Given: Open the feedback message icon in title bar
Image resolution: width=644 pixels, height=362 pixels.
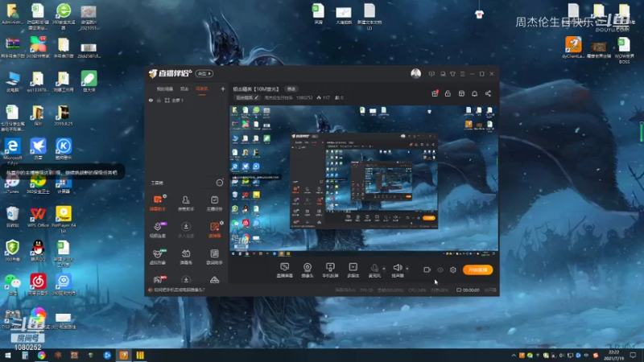Looking at the screenshot, I should [431, 74].
